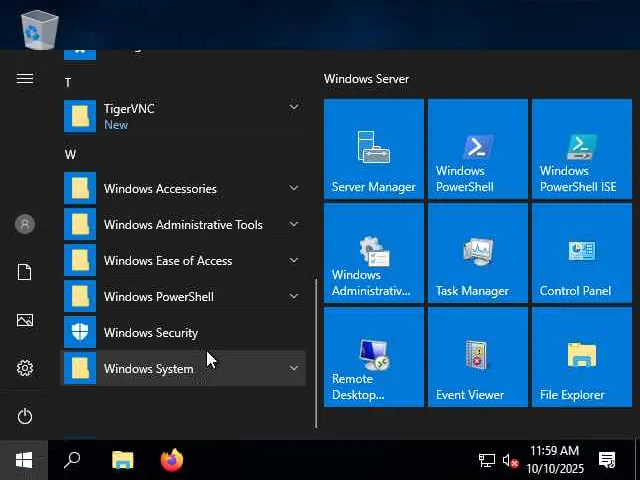Open the clock showing 11:59 AM
The width and height of the screenshot is (640, 480).
[x=554, y=460]
